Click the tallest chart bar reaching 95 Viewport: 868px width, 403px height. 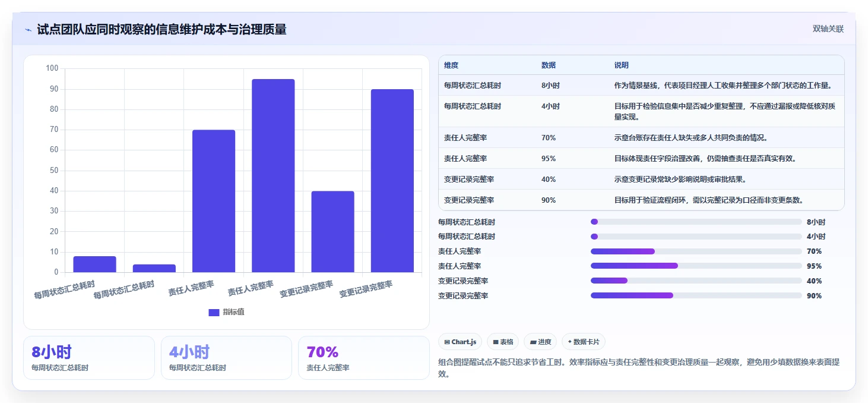tap(273, 176)
